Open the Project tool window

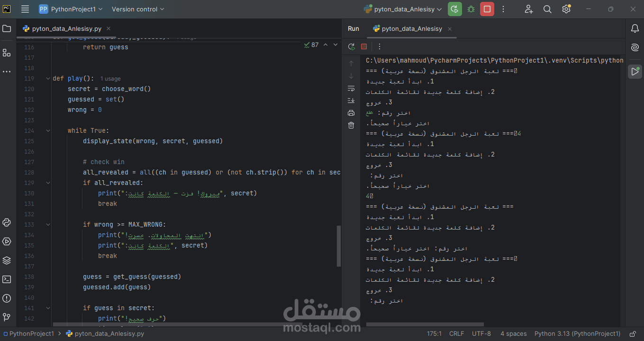(x=7, y=28)
